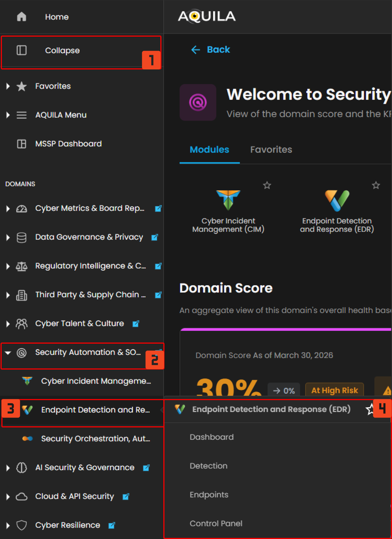Viewport: 392px width, 539px height.
Task: Open the MSSP Dashboard layout icon
Action: pyautogui.click(x=21, y=144)
